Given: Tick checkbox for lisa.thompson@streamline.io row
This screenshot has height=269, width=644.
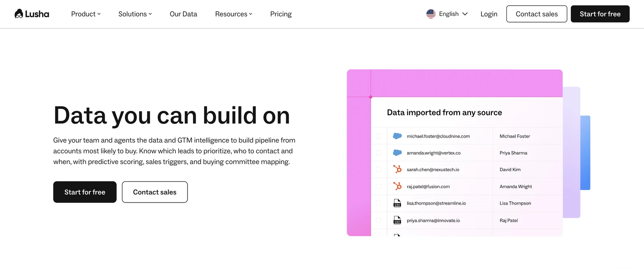Looking at the screenshot, I should pos(378,203).
